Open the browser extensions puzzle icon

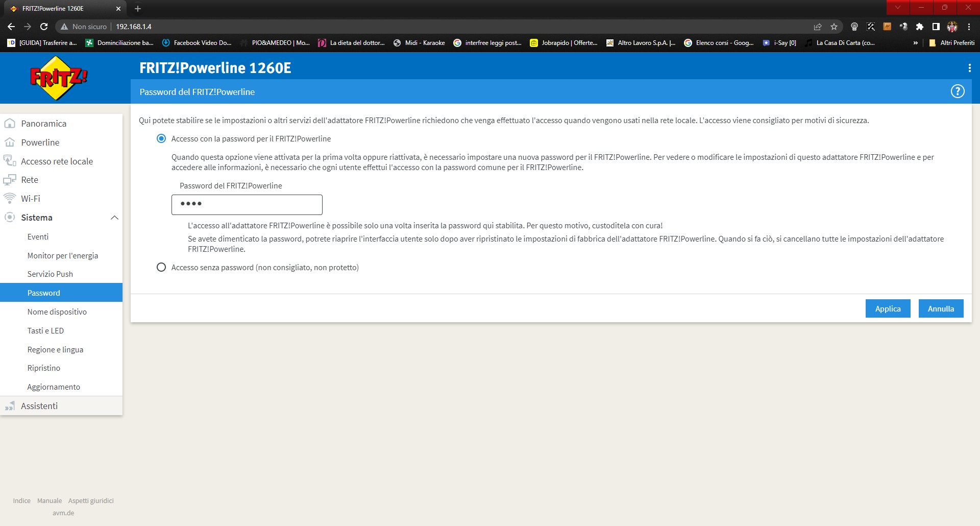point(920,27)
